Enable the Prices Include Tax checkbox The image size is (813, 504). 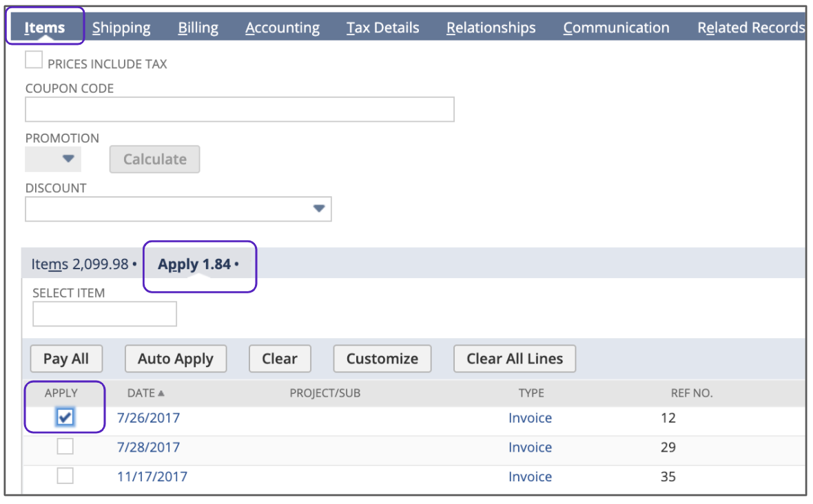pyautogui.click(x=34, y=61)
